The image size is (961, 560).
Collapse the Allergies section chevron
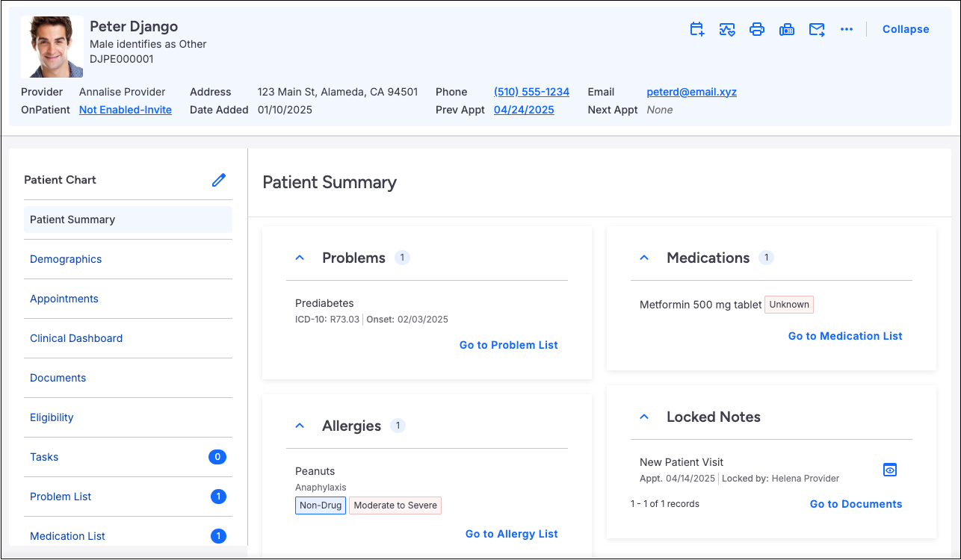300,426
